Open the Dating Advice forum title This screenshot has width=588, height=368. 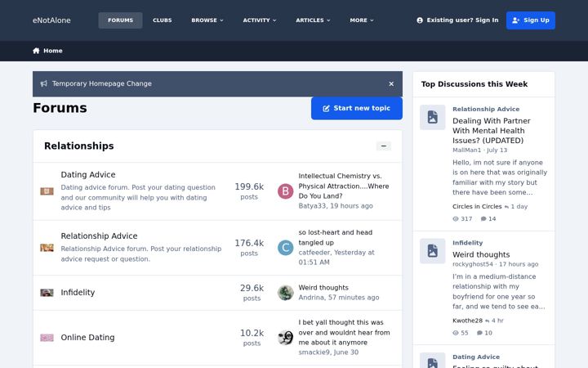pyautogui.click(x=88, y=175)
